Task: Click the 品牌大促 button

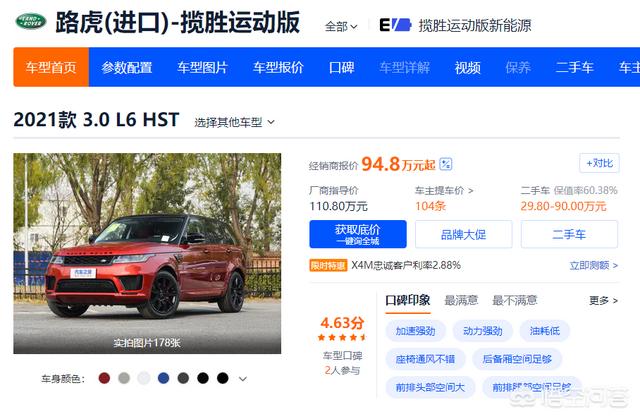Action: click(x=464, y=234)
